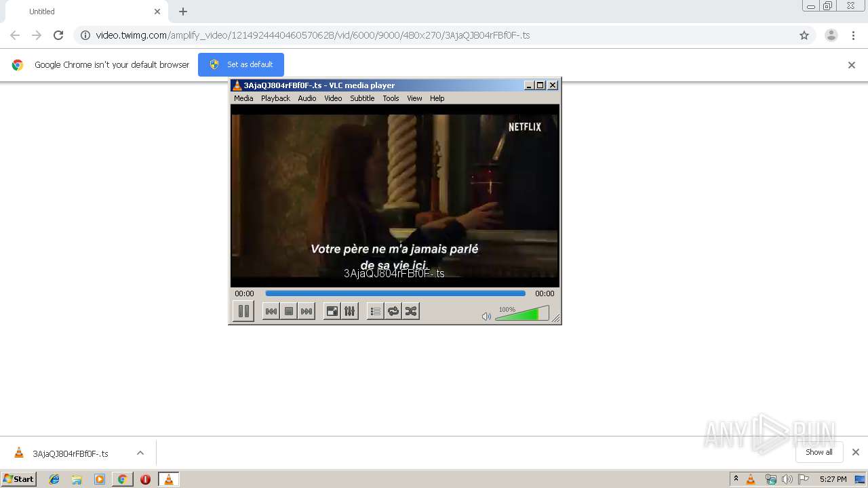Image resolution: width=868 pixels, height=488 pixels.
Task: Close the Chrome downloads bar
Action: click(856, 452)
